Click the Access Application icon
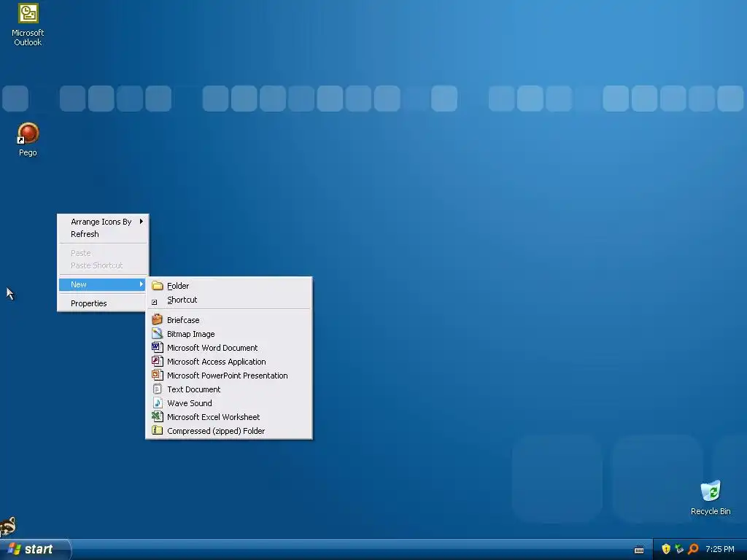747x560 pixels. 158,361
